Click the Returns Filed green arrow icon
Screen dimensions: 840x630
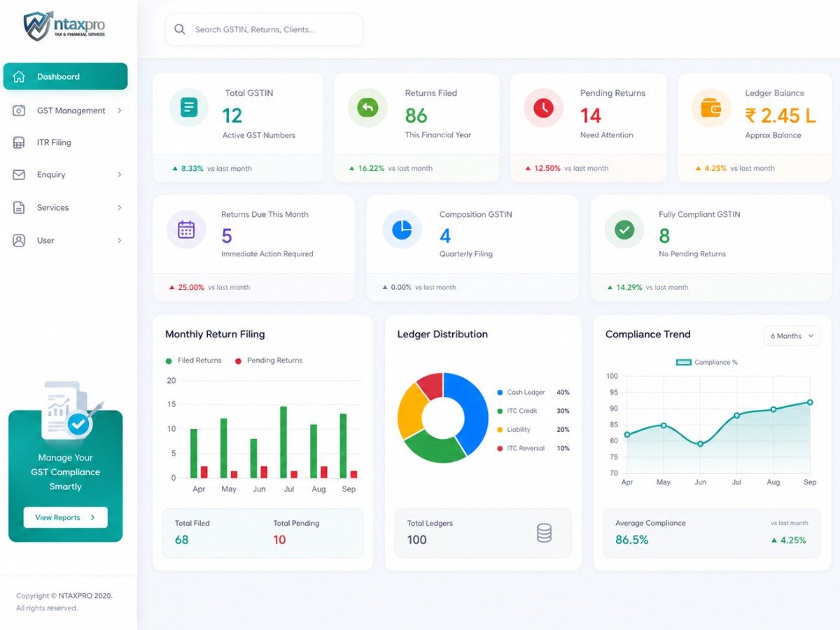[367, 107]
